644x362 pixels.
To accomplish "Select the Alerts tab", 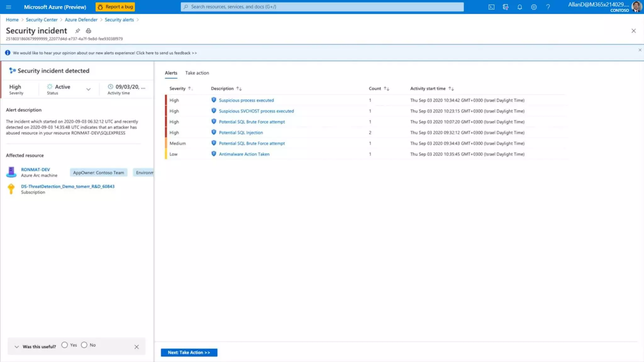I will click(x=171, y=73).
